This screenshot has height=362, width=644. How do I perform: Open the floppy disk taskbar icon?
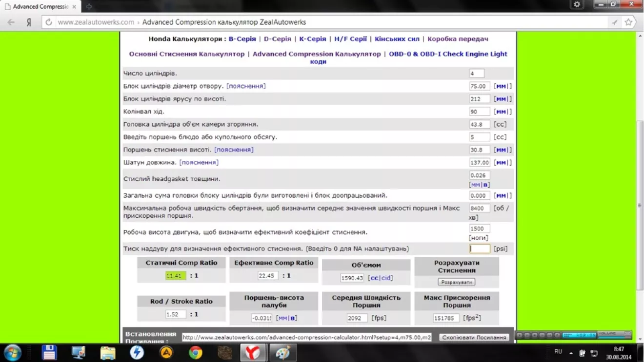pos(49,352)
